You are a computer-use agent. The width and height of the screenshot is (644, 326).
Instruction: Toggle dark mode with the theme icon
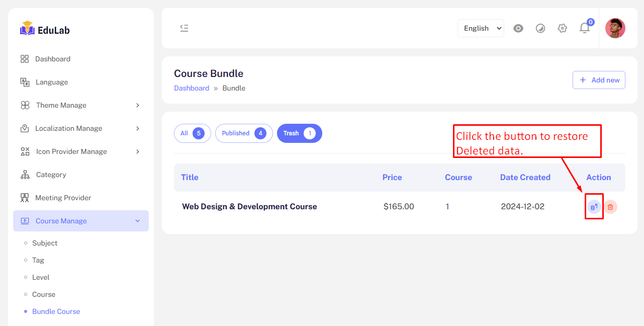(x=540, y=28)
